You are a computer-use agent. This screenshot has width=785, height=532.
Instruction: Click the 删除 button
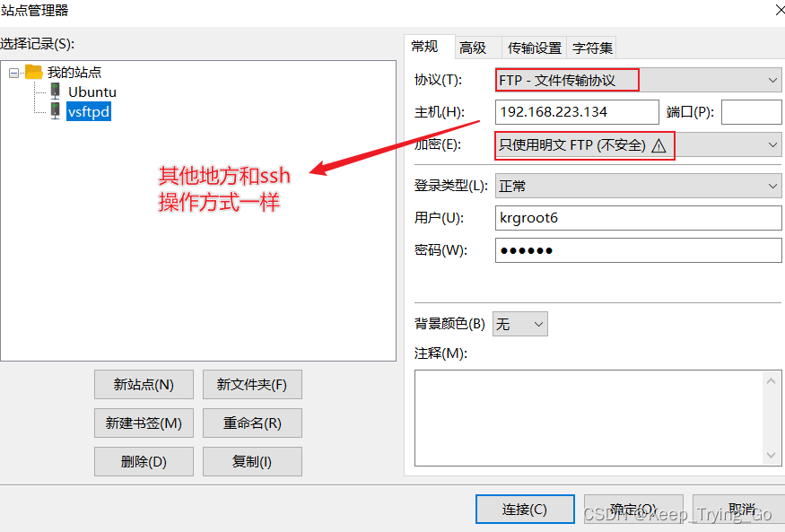tap(144, 461)
